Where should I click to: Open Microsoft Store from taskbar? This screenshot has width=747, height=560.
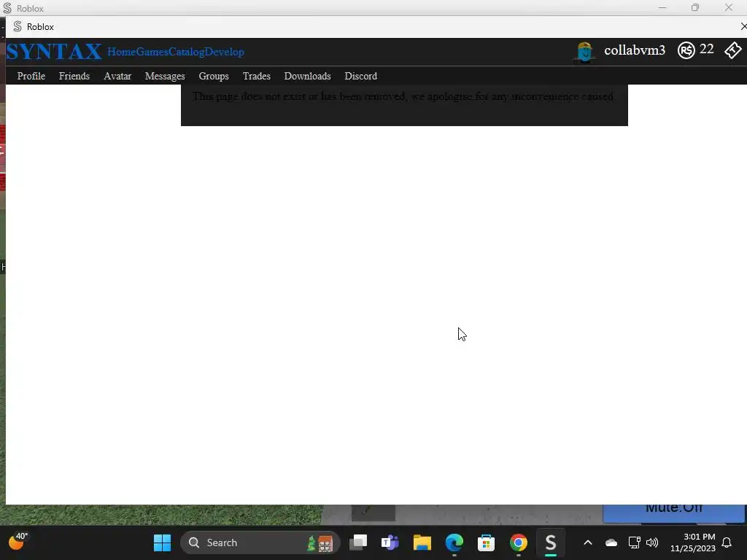[486, 542]
